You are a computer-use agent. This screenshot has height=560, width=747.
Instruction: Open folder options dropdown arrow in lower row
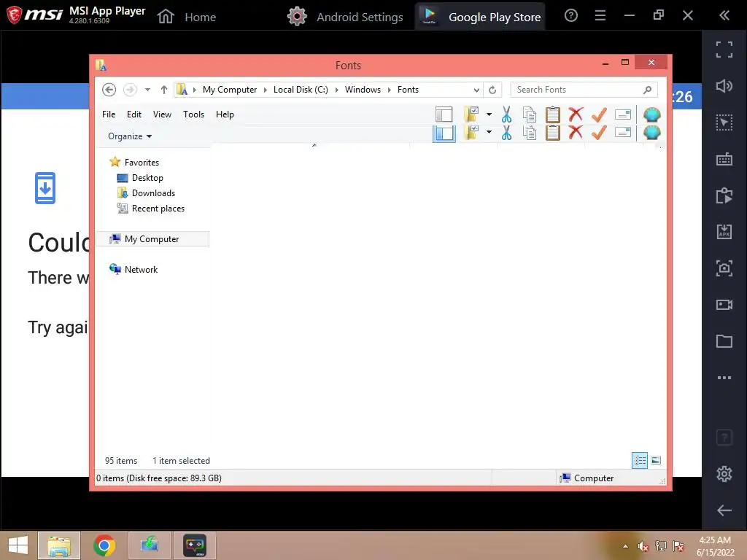tap(489, 132)
